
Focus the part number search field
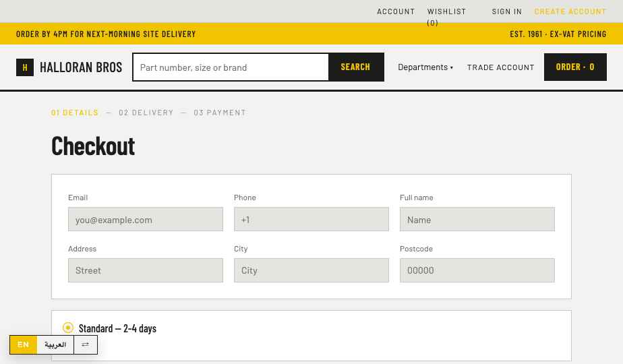[x=231, y=67]
